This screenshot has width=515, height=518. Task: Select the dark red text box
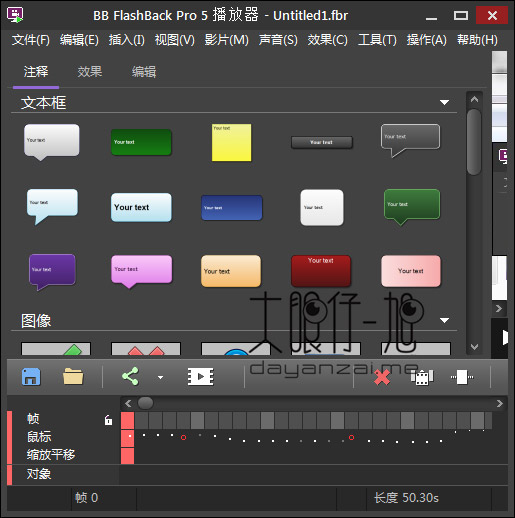coord(321,271)
